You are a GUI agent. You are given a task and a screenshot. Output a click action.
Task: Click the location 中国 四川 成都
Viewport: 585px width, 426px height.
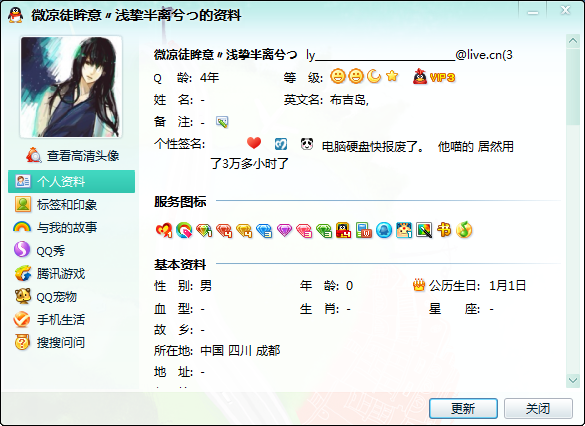pyautogui.click(x=240, y=351)
